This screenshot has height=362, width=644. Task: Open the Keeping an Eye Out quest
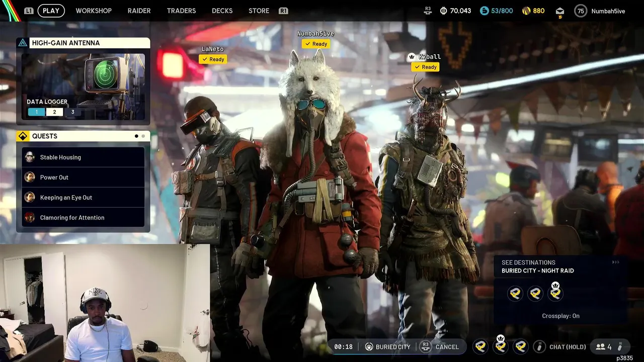coord(83,198)
